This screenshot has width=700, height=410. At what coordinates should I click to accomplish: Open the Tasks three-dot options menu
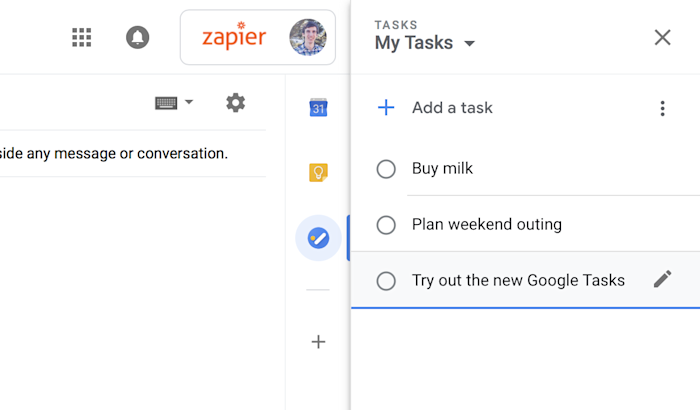[x=662, y=108]
